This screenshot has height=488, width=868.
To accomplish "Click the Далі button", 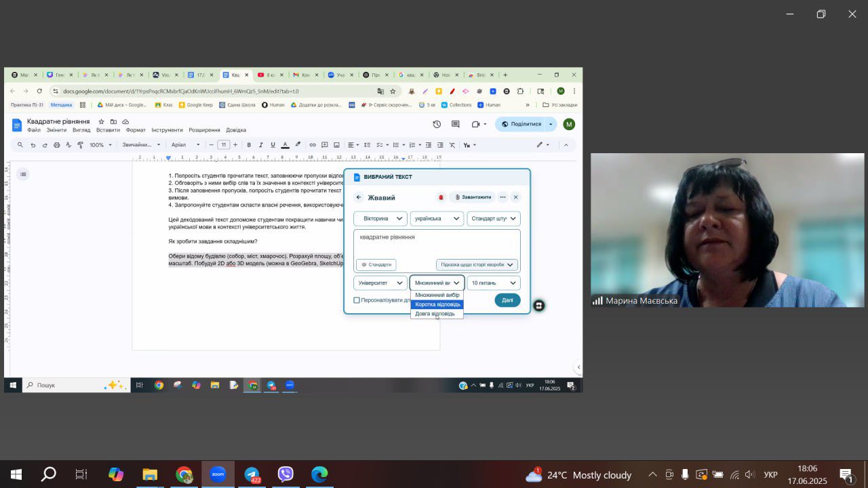I will click(x=507, y=300).
